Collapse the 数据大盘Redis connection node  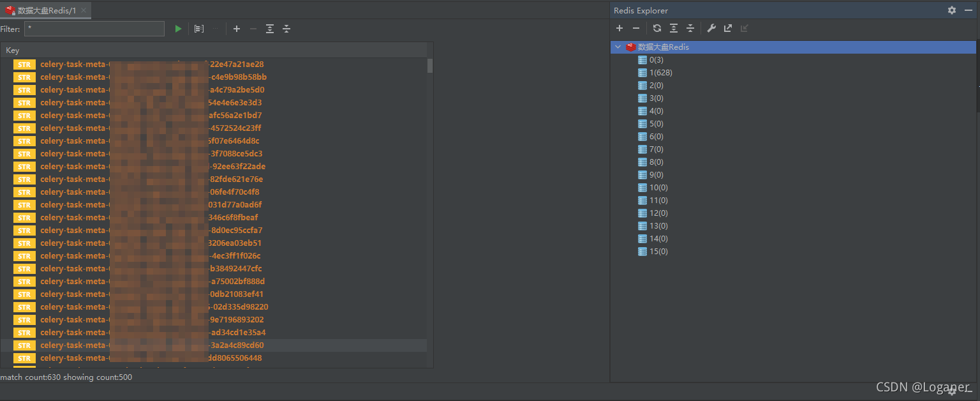(618, 47)
